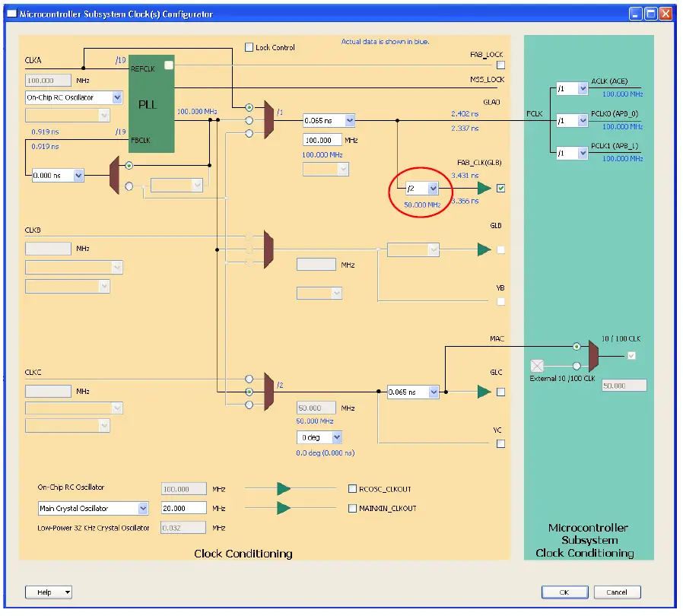The width and height of the screenshot is (683, 616).
Task: Click the OK button
Action: point(564,592)
